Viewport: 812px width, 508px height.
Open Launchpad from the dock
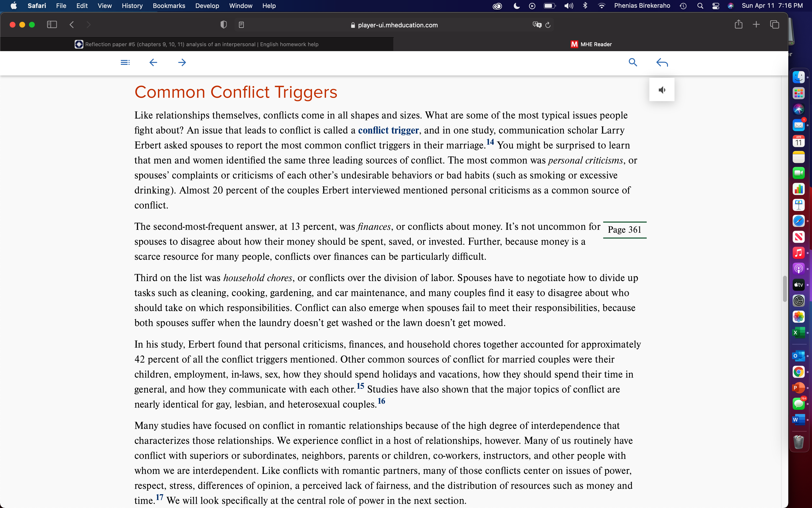point(798,93)
